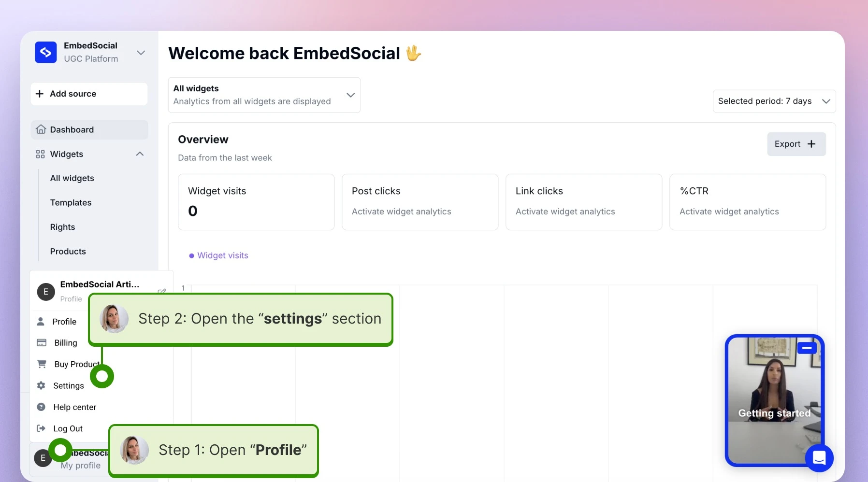This screenshot has width=868, height=482.
Task: Click the Export button
Action: 796,144
